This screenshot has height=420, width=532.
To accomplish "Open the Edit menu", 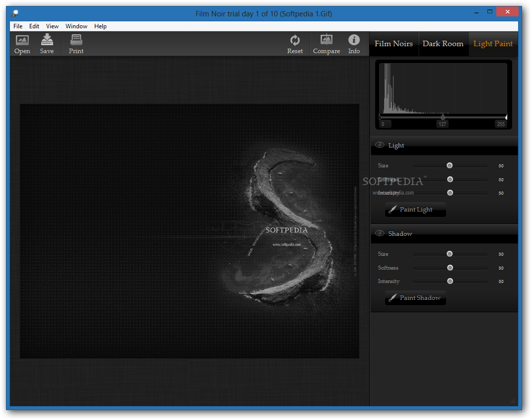I will (34, 26).
